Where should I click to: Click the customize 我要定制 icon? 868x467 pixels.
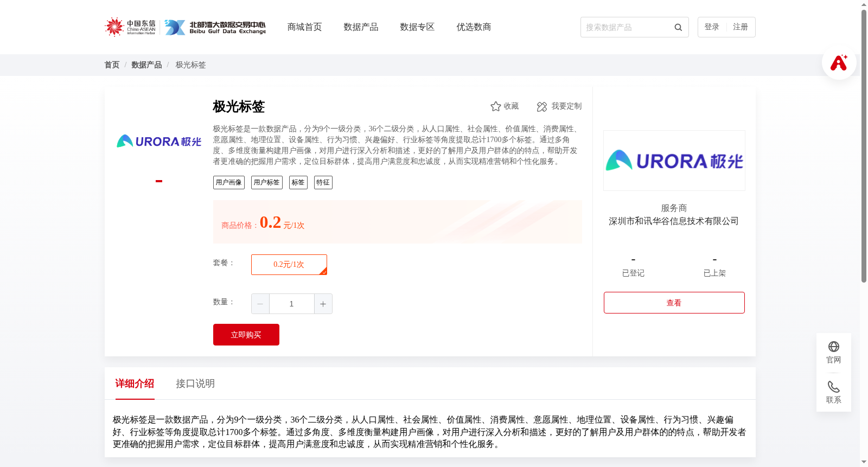[542, 106]
